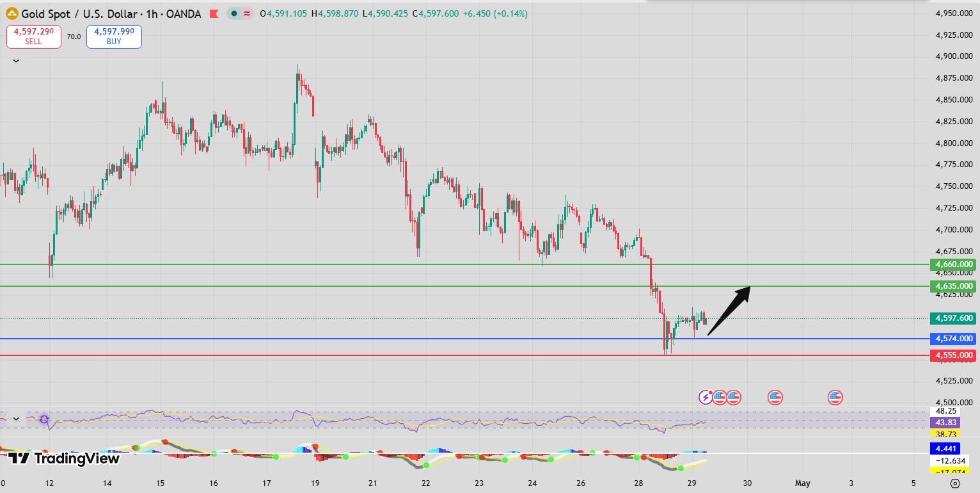Open the purple lightning event icon
The width and height of the screenshot is (980, 493).
[x=706, y=398]
